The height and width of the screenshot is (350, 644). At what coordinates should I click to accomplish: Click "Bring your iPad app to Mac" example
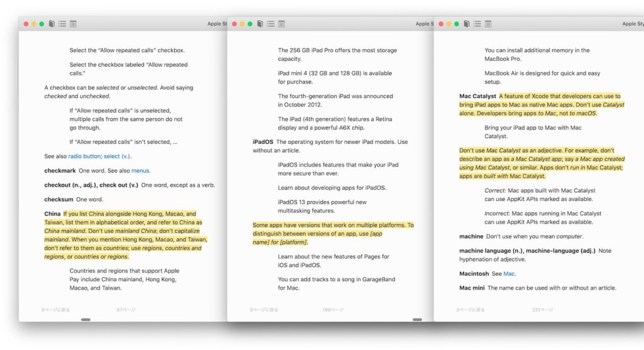click(x=533, y=132)
